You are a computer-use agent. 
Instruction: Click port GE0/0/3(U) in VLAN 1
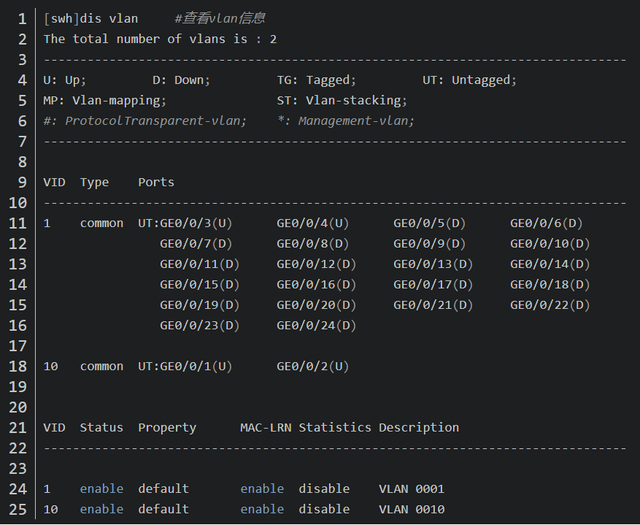(196, 223)
